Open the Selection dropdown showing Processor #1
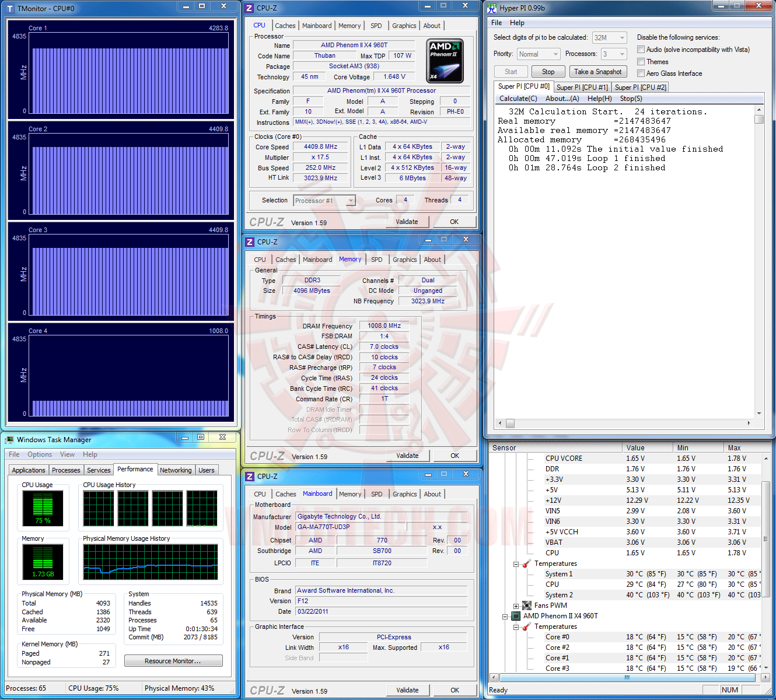This screenshot has height=700, width=776. (324, 201)
